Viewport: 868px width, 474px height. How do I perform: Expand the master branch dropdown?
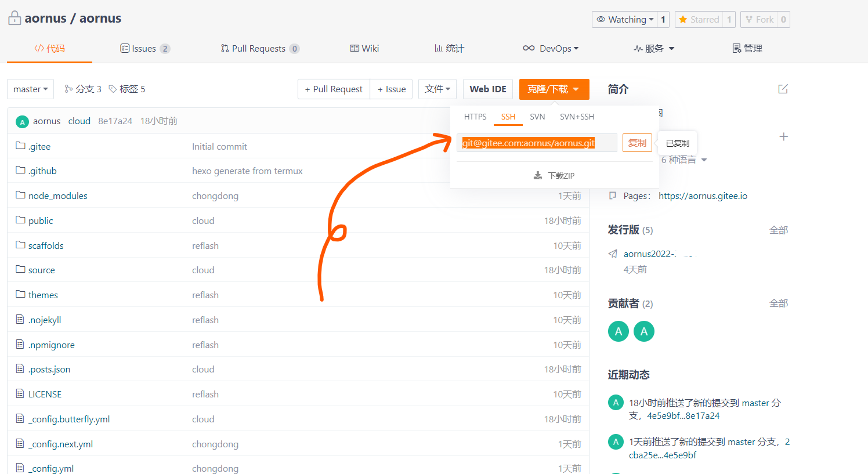click(30, 89)
